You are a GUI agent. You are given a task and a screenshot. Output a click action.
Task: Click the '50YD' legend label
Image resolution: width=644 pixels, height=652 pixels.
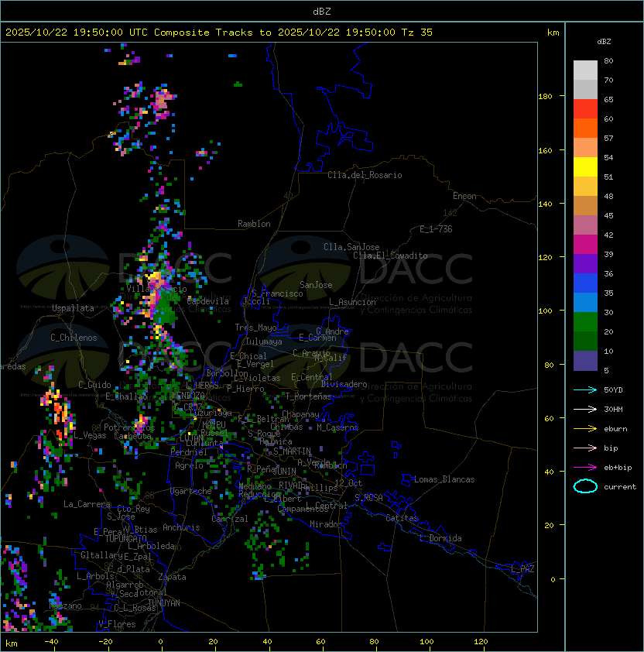pyautogui.click(x=613, y=390)
